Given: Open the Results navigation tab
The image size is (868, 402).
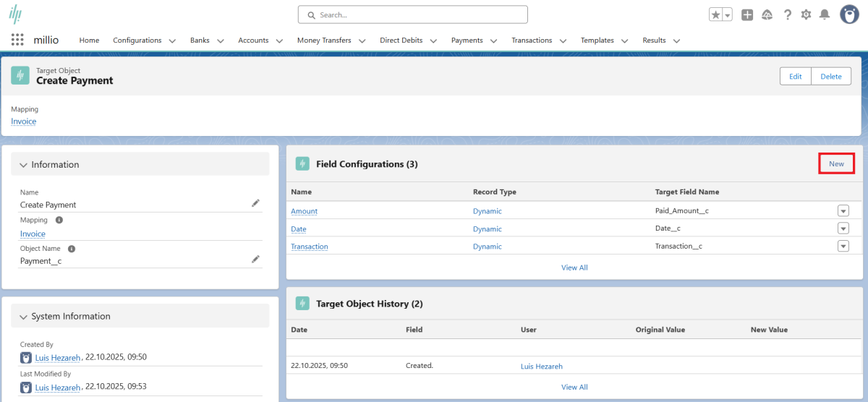Looking at the screenshot, I should pyautogui.click(x=654, y=40).
